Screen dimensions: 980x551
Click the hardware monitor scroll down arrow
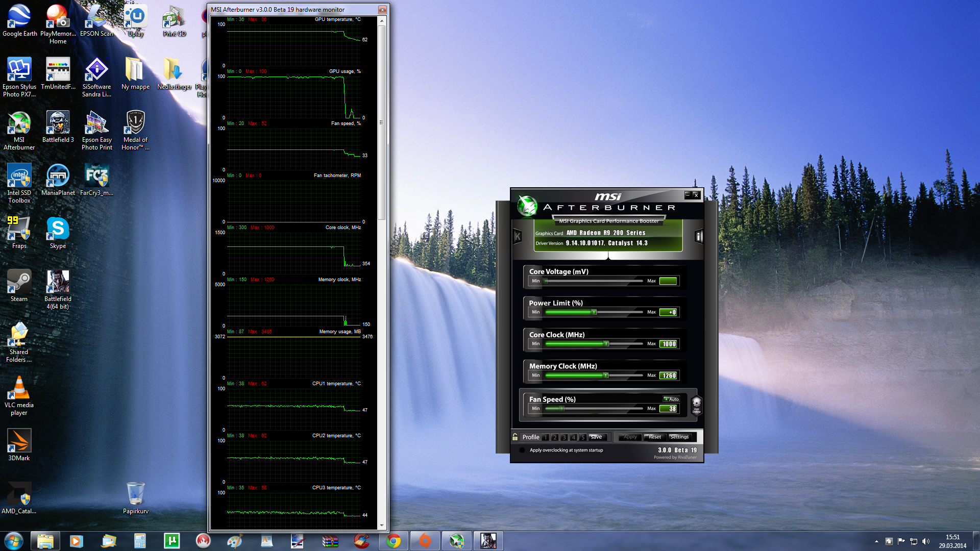[381, 525]
